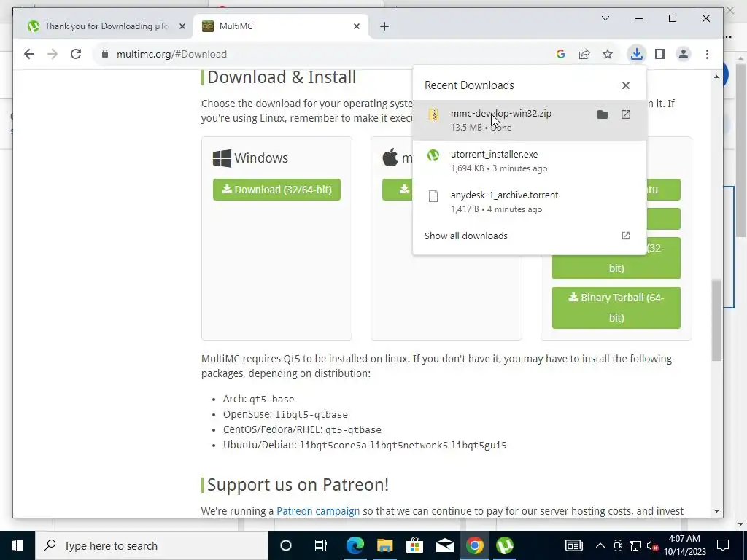Click the address bar URL multimc.org/#Download
Image resolution: width=747 pixels, height=560 pixels.
click(171, 54)
